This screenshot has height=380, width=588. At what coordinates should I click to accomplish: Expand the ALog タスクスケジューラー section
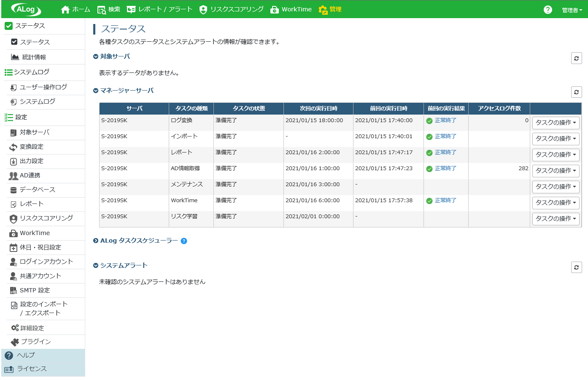click(x=96, y=241)
